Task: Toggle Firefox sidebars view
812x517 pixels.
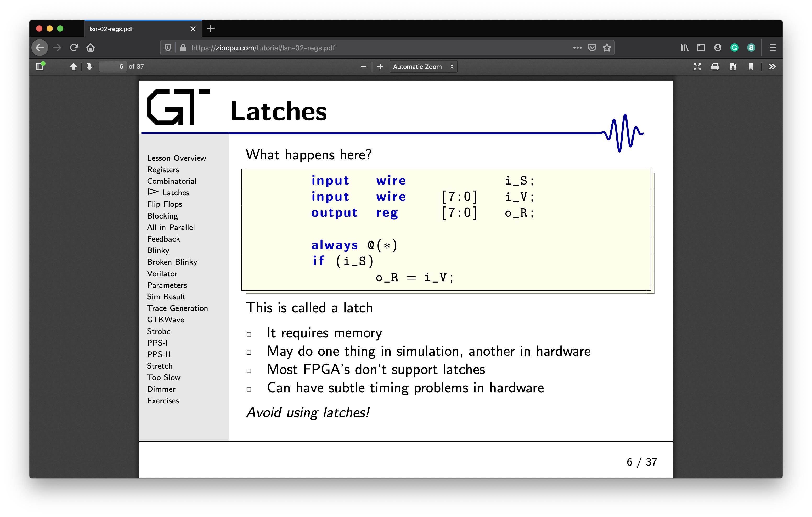Action: coord(701,48)
